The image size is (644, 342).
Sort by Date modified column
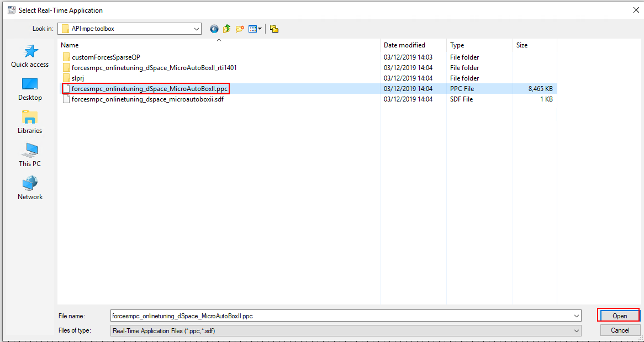click(x=404, y=45)
